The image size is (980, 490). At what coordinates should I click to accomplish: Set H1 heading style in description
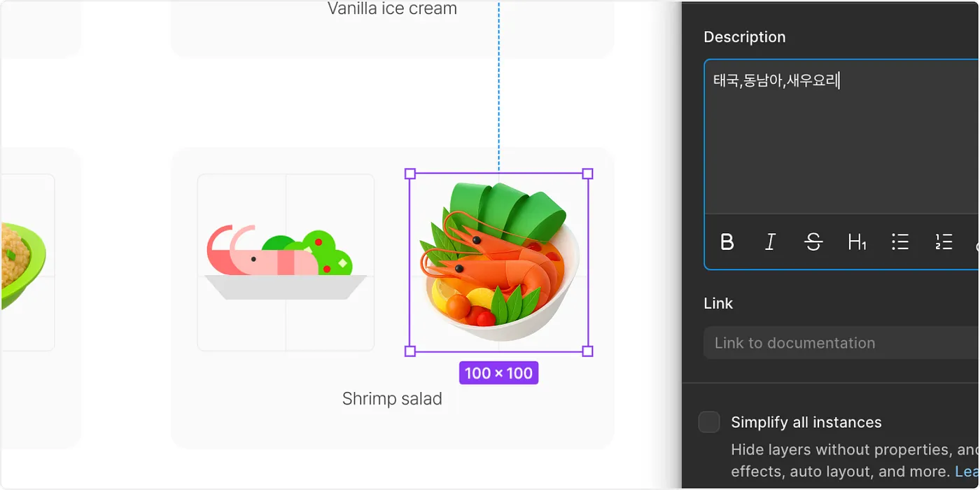point(857,242)
